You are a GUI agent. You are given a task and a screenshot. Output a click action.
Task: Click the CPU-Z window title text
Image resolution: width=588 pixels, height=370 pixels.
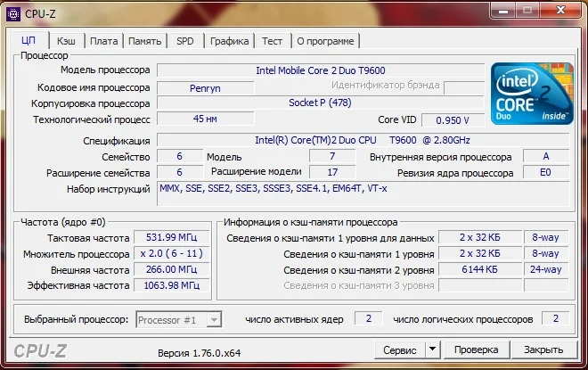(40, 14)
